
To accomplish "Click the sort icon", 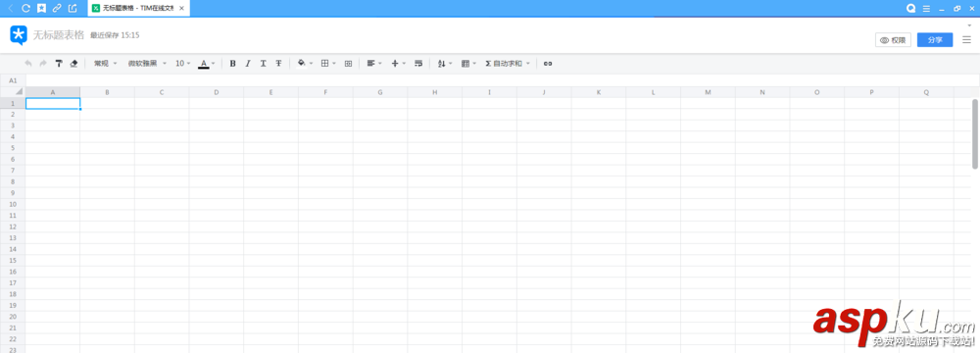I will (441, 63).
